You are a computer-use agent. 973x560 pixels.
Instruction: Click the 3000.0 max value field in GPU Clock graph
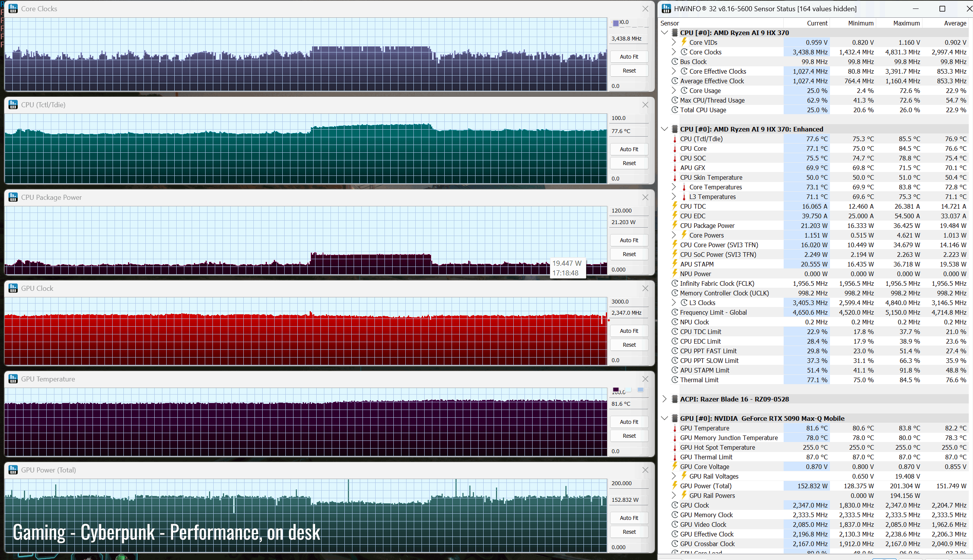(629, 302)
